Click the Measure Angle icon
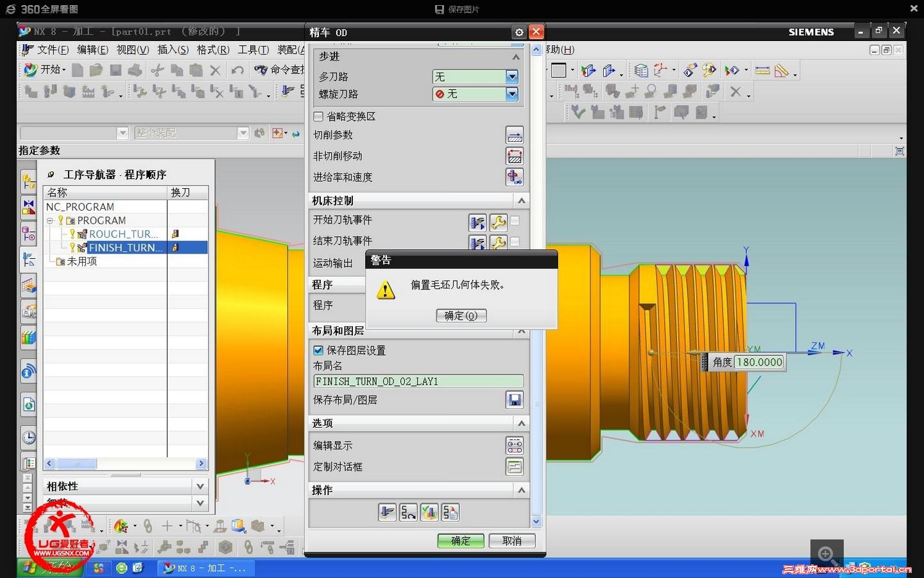924x578 pixels. click(x=782, y=71)
